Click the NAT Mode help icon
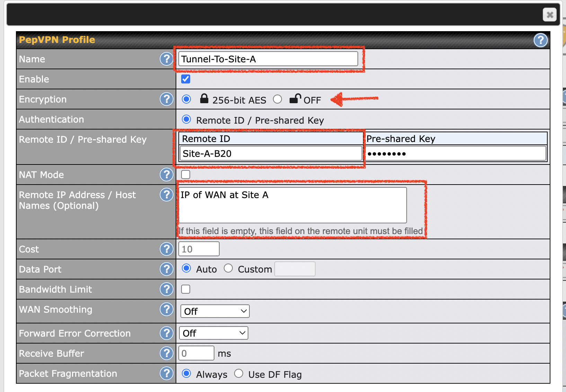This screenshot has height=392, width=566. (x=166, y=175)
